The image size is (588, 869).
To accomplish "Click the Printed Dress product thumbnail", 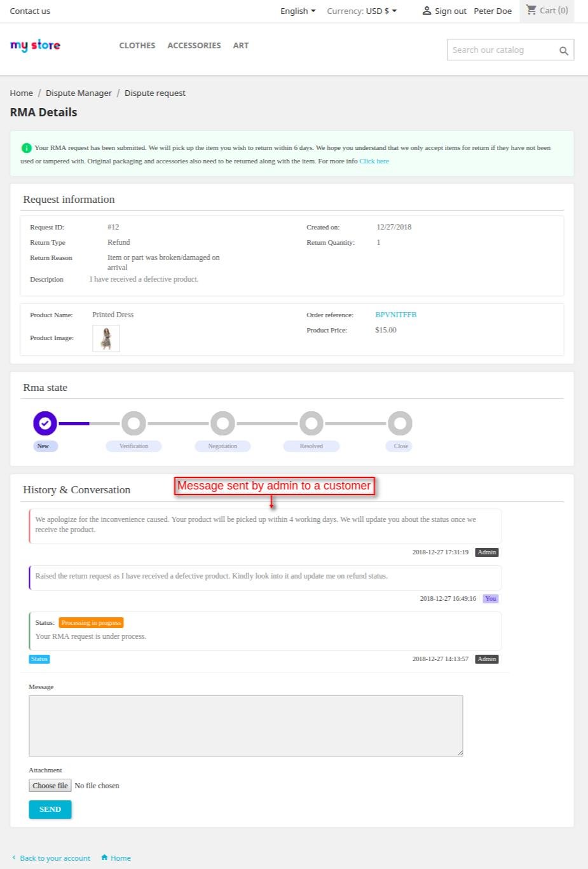I will tap(106, 338).
